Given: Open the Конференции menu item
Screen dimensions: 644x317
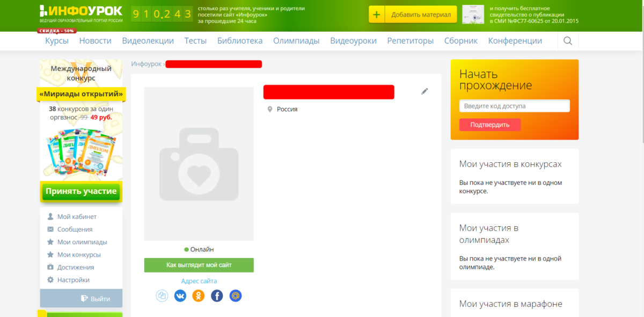Looking at the screenshot, I should coord(515,41).
